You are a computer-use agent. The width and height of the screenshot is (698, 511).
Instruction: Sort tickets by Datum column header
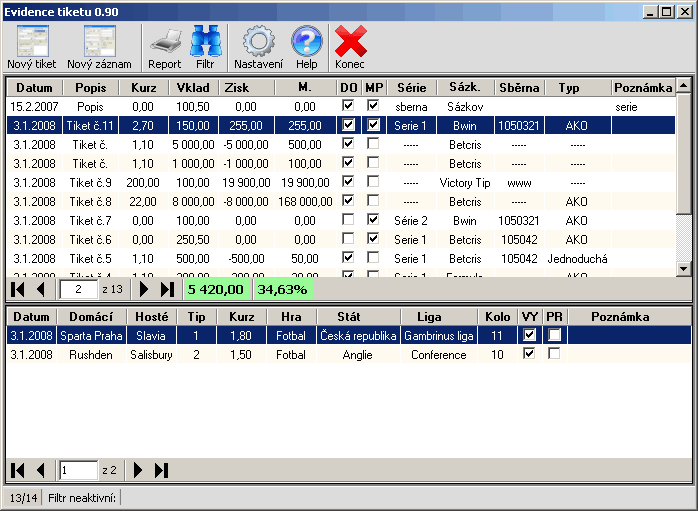[x=33, y=88]
